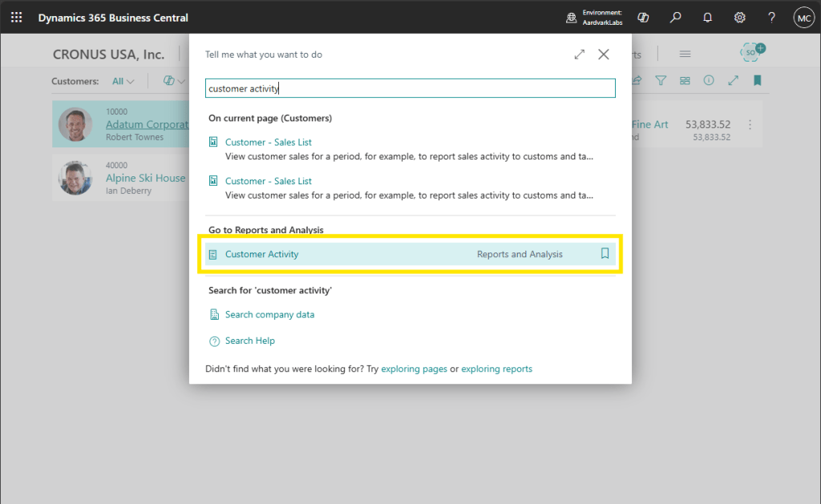
Task: Select Customer Activity under Reports and Analysis
Action: [262, 254]
